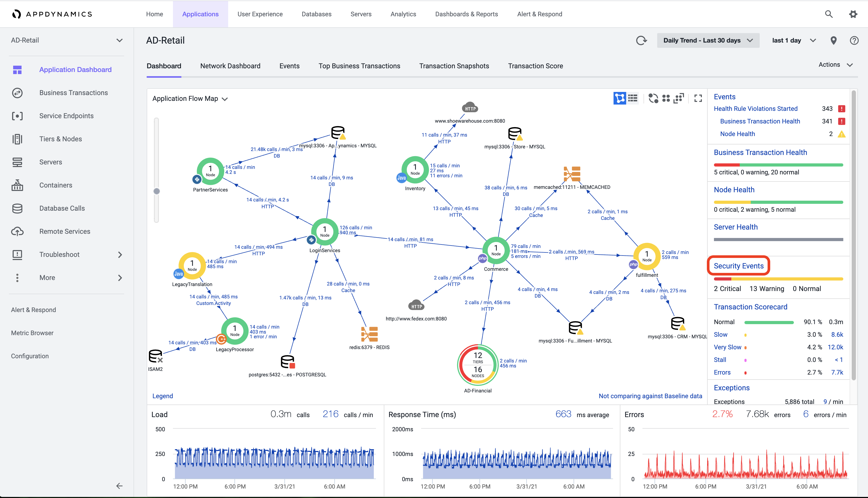868x498 pixels.
Task: Select the Commerce tier node
Action: [x=496, y=250]
